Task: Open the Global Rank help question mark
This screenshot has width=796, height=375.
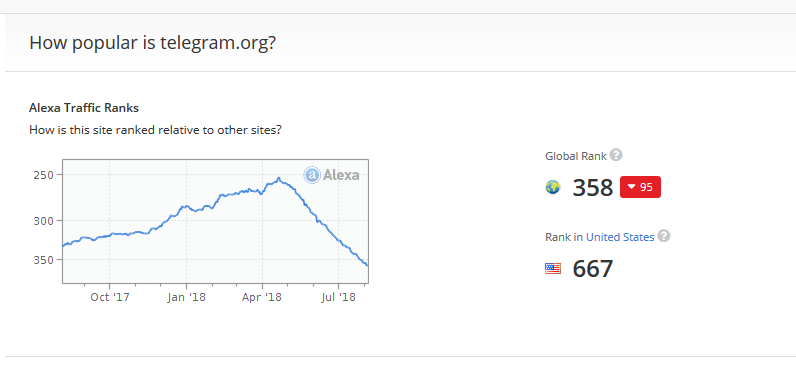Action: tap(616, 155)
